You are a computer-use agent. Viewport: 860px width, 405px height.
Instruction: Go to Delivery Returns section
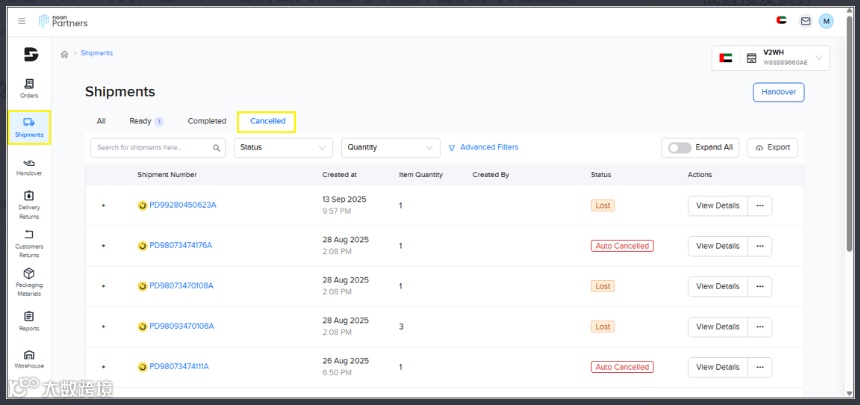point(29,204)
